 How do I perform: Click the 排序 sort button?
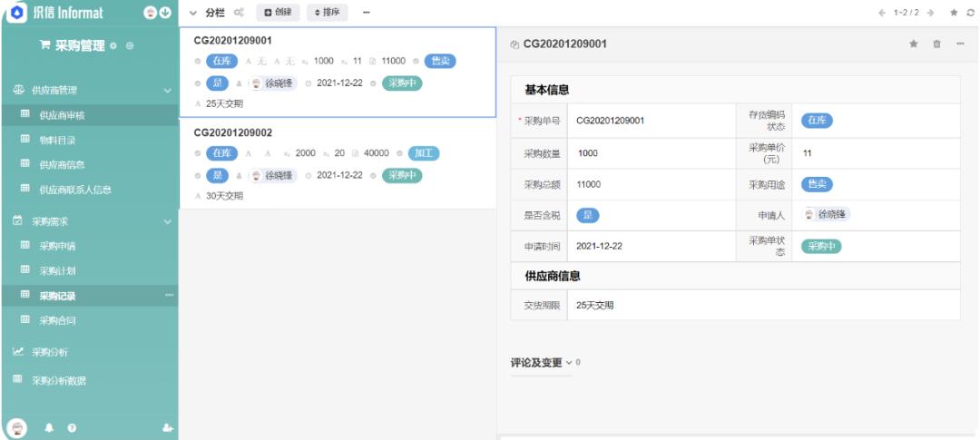[x=327, y=13]
